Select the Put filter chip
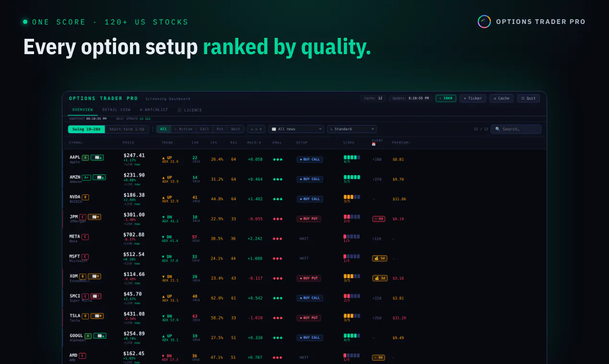Viewport: 609px width, 364px height. point(220,129)
